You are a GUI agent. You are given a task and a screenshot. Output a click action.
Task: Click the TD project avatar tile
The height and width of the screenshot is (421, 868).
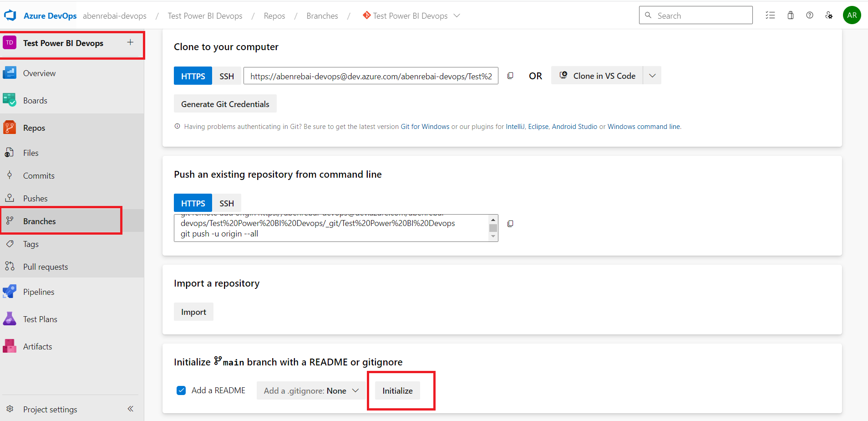(x=10, y=43)
